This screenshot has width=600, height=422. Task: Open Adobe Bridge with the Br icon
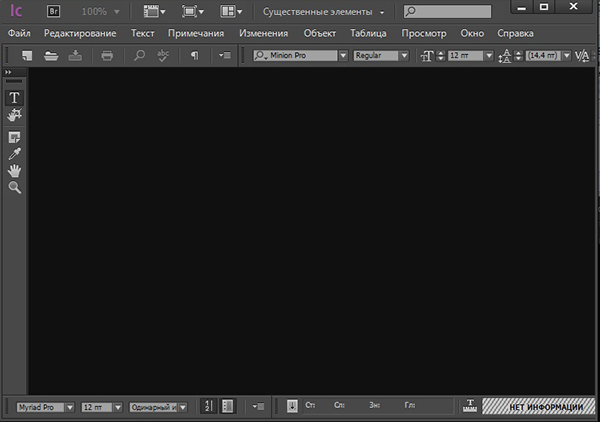[x=56, y=12]
